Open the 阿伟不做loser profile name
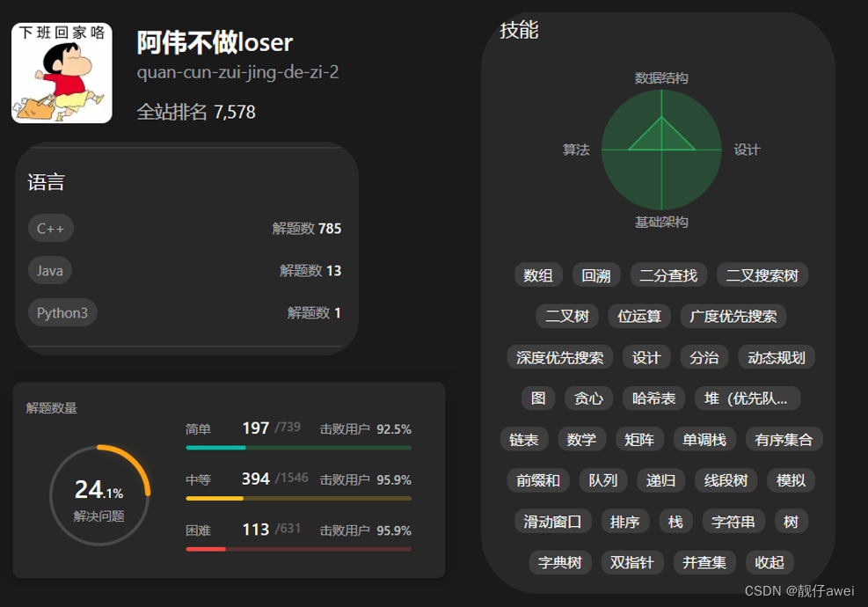The image size is (868, 607). (x=215, y=42)
